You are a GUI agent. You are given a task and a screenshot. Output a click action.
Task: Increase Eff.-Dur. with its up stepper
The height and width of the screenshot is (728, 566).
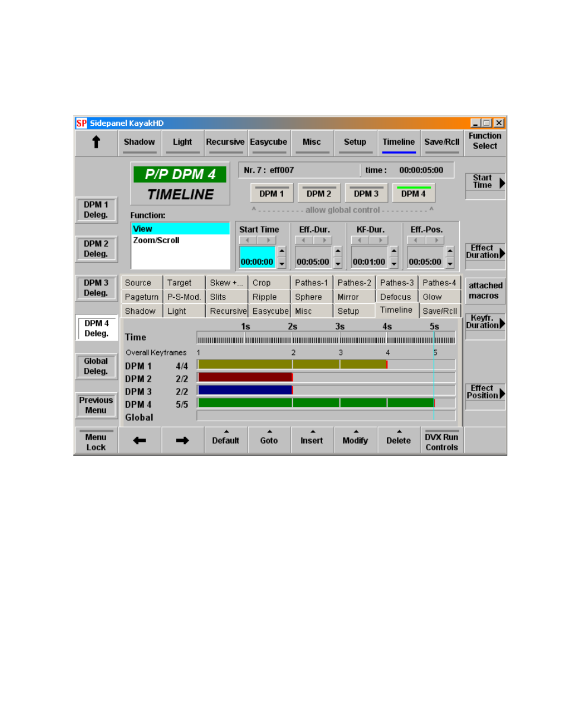[x=338, y=251]
